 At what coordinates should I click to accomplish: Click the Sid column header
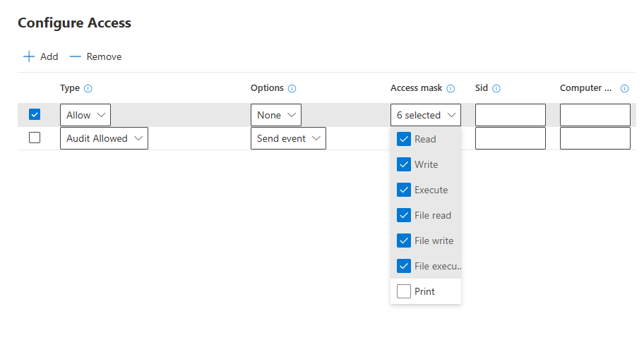(482, 87)
